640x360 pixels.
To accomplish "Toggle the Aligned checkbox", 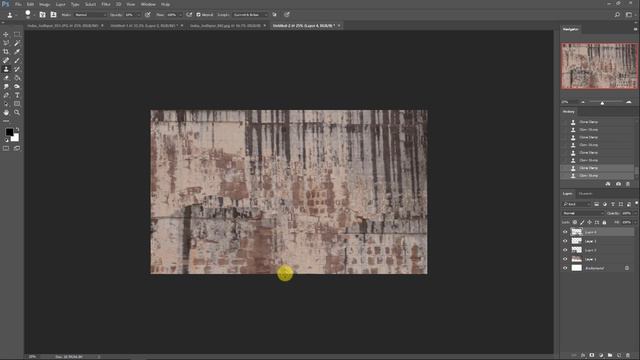I will pos(198,15).
